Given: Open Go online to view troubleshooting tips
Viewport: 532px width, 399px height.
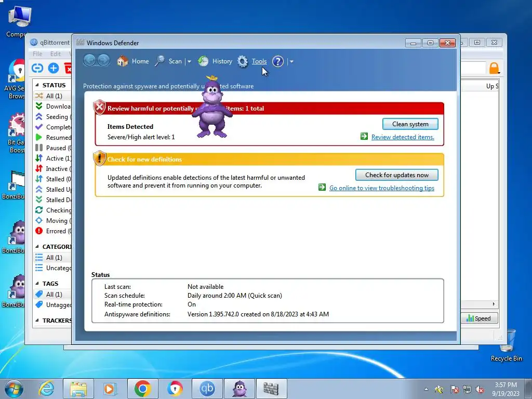Looking at the screenshot, I should click(382, 188).
